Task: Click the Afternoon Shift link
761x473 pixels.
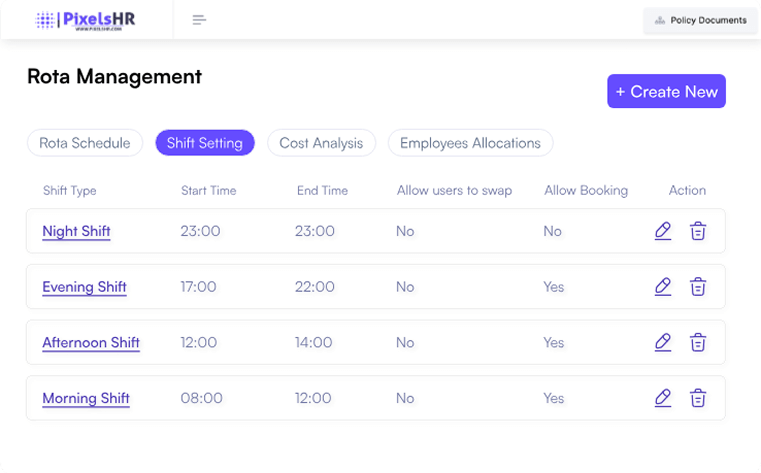Action: (x=91, y=342)
